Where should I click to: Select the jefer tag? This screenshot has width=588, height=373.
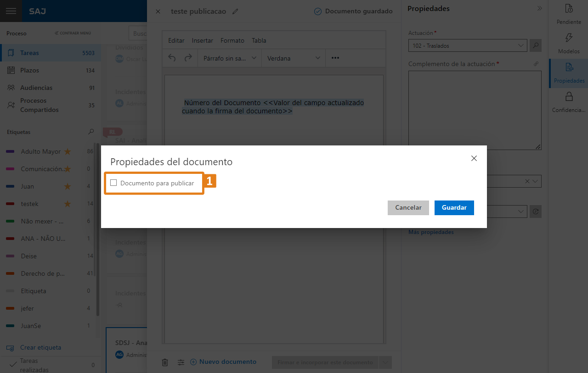(x=27, y=308)
